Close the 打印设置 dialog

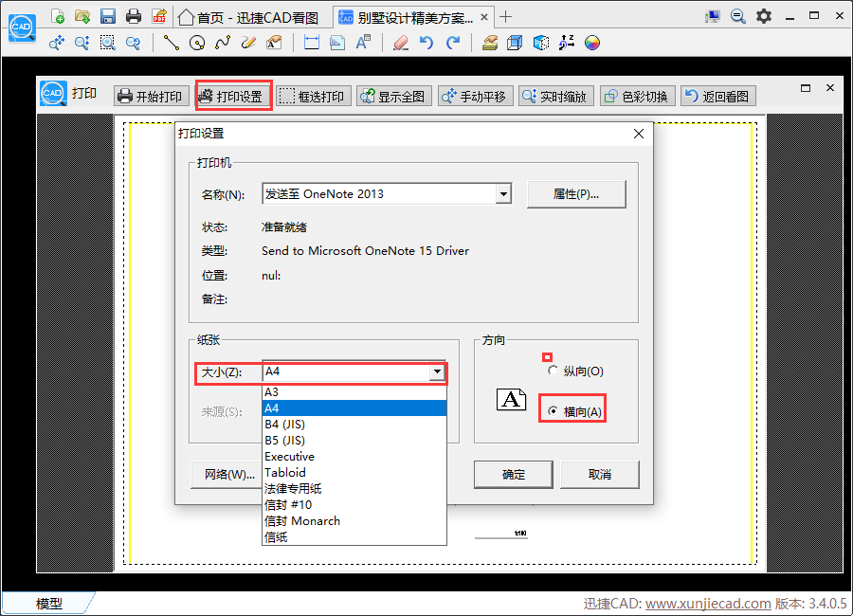click(639, 134)
